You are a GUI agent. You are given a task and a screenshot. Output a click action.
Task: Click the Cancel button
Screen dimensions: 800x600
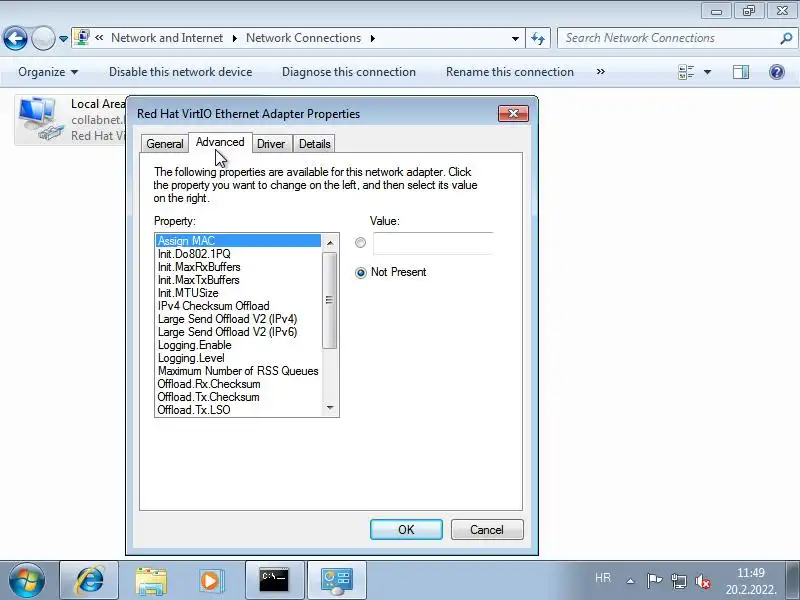(487, 530)
